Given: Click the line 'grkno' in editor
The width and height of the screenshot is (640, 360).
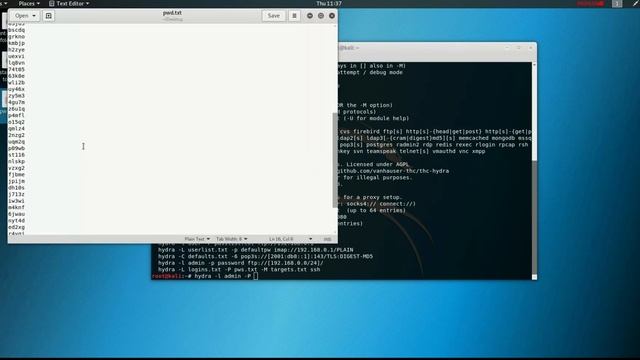Looking at the screenshot, I should point(17,37).
